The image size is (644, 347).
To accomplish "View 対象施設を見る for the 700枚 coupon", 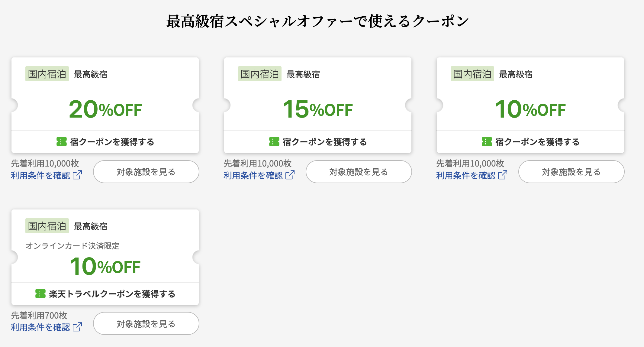I will 146,324.
